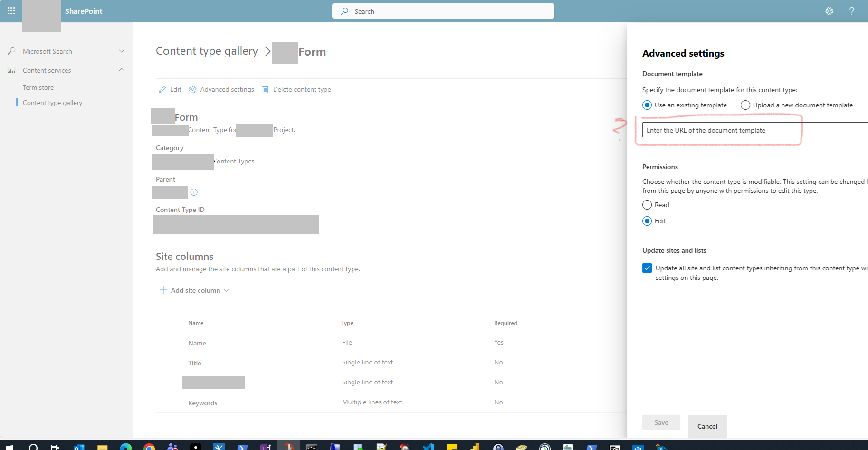This screenshot has width=868, height=450.
Task: Open the app launcher waffle icon
Action: pyautogui.click(x=11, y=11)
